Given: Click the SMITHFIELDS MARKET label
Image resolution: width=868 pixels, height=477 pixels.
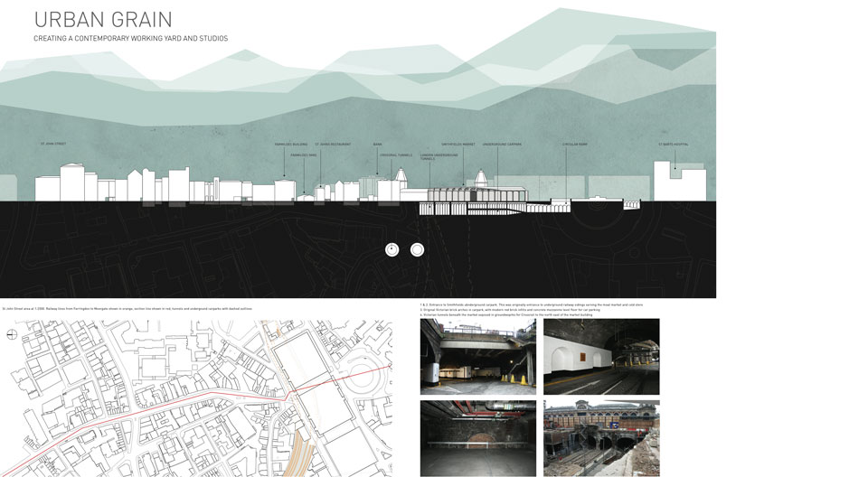Looking at the screenshot, I should 458,144.
